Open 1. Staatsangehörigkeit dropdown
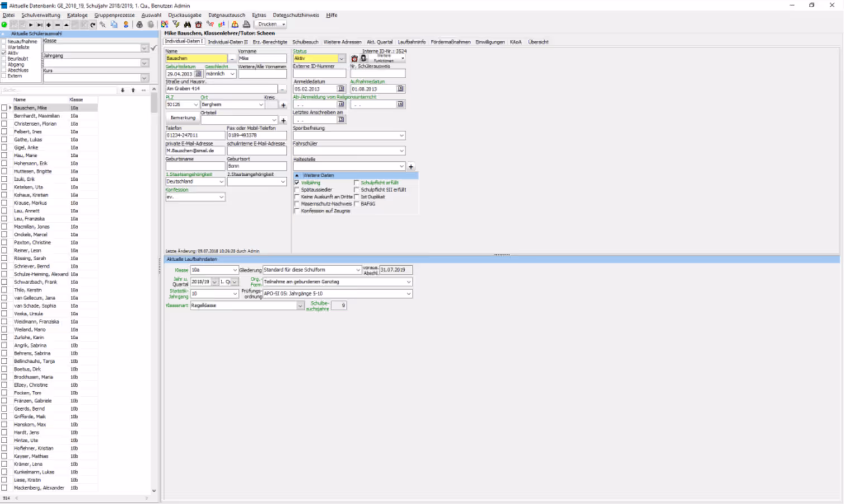The image size is (844, 504). point(221,181)
